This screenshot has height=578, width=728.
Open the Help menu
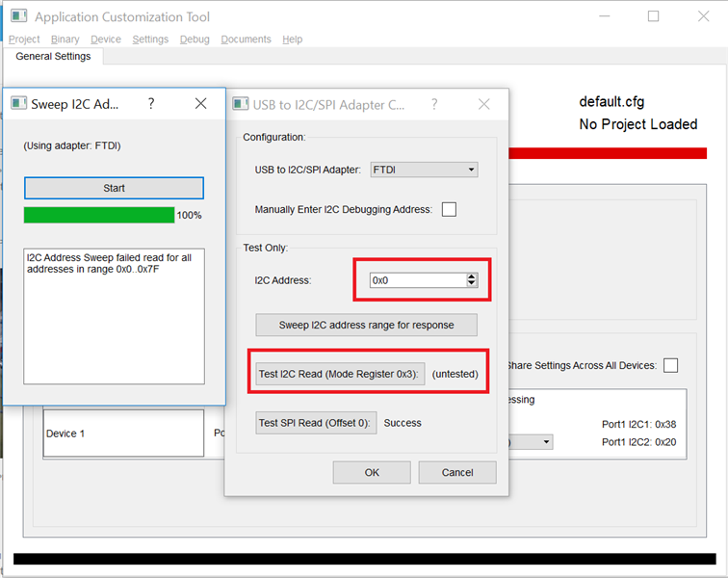coord(292,39)
